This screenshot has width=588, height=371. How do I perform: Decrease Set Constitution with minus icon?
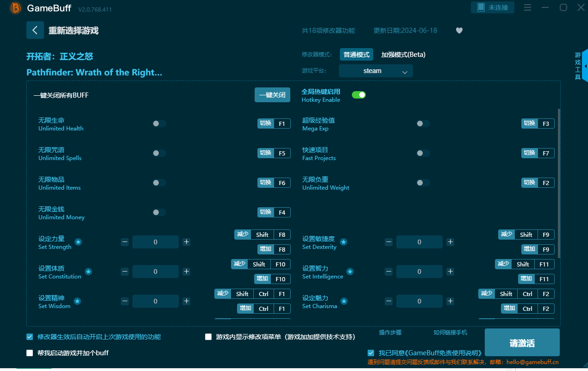pos(125,272)
